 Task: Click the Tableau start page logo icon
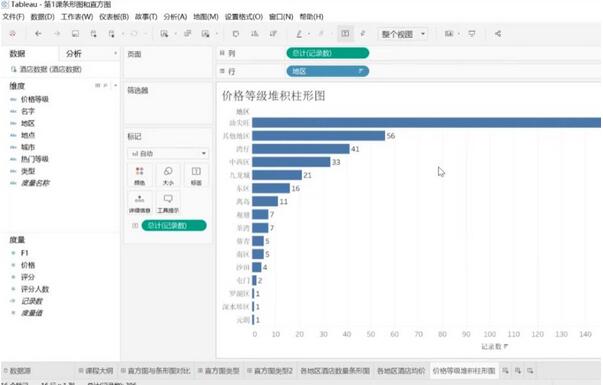coord(13,34)
